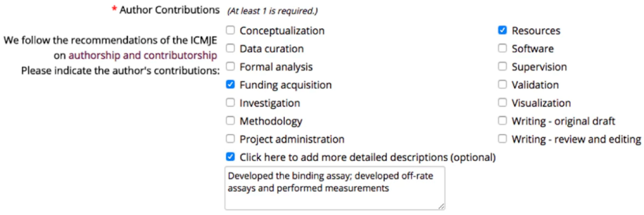644x215 pixels.
Task: Enable Writing - review and editing checkbox
Action: pos(502,139)
